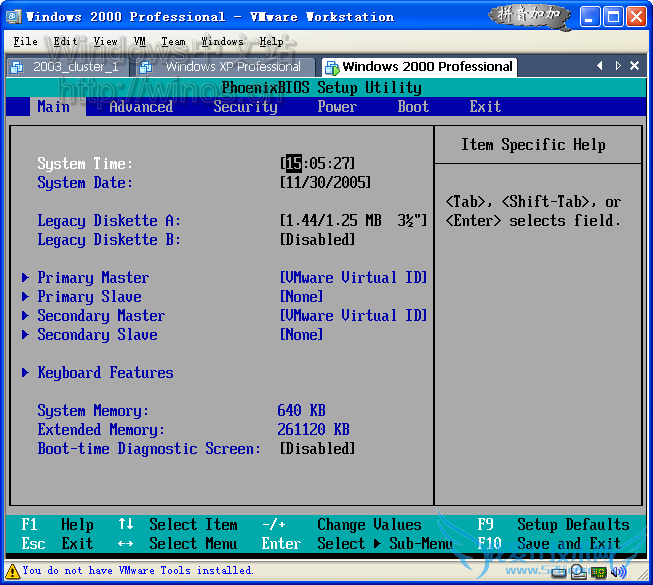The image size is (653, 585).
Task: Select the Advanced BIOS menu
Action: pos(140,107)
